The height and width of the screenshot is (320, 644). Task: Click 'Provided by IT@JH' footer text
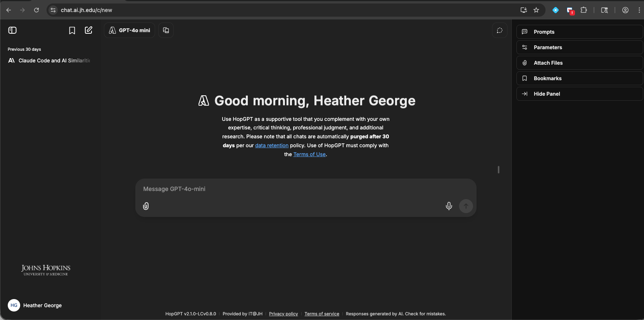(242, 314)
